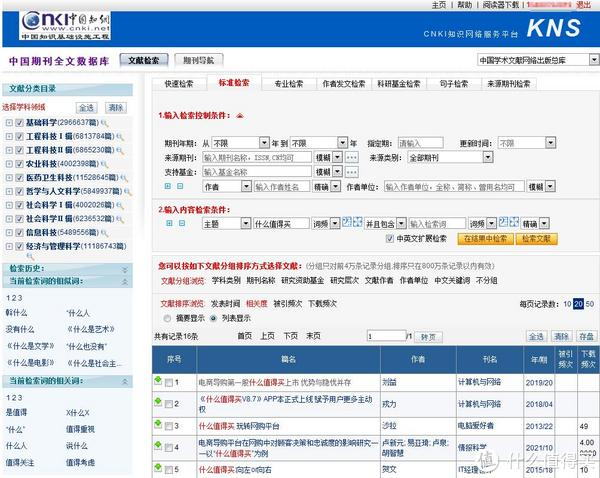The width and height of the screenshot is (600, 478).
Task: Add a content condition row with plus icon
Action: pyautogui.click(x=169, y=223)
